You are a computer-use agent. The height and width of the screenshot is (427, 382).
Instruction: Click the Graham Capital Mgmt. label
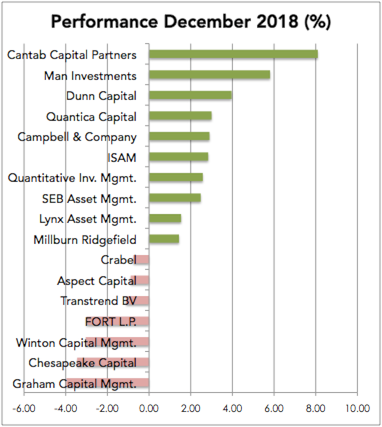click(75, 384)
